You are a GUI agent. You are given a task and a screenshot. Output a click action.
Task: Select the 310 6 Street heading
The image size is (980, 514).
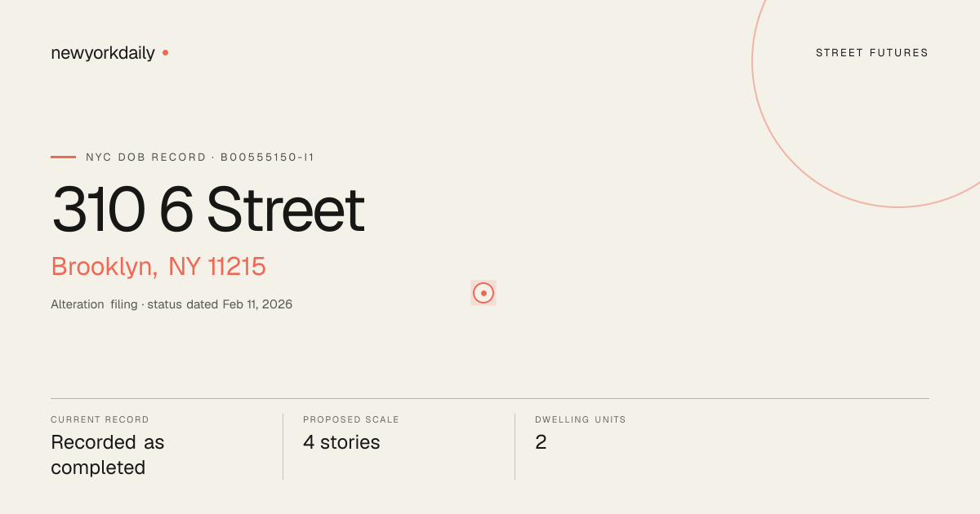tap(208, 210)
